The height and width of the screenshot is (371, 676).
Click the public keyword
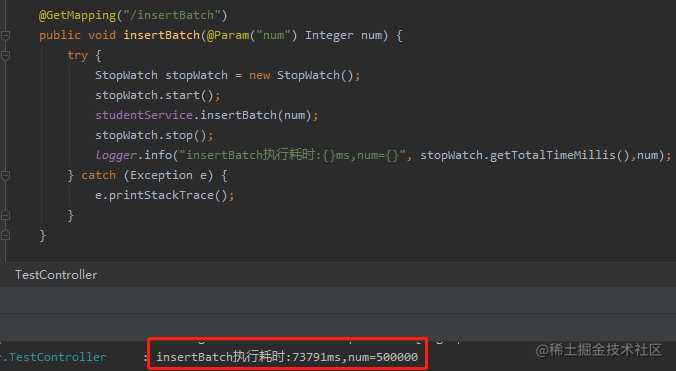(60, 35)
